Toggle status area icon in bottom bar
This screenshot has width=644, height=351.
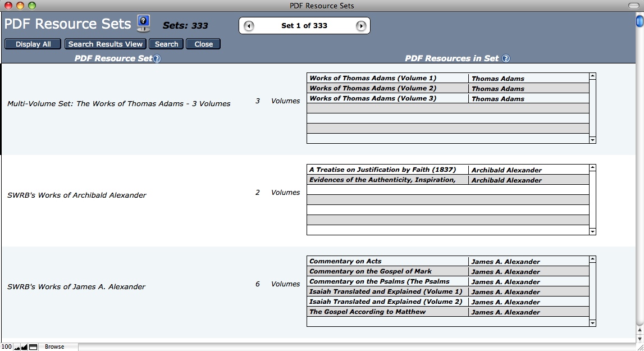(33, 347)
